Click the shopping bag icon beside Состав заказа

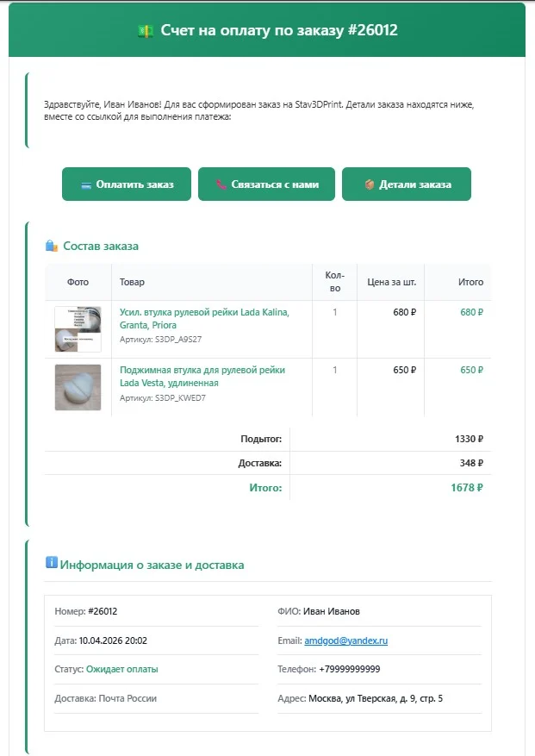pyautogui.click(x=52, y=246)
